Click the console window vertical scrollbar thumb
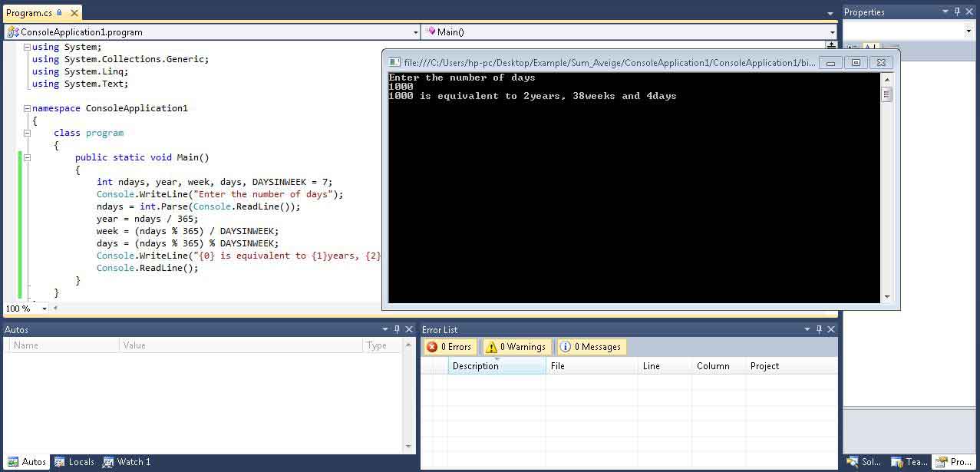The height and width of the screenshot is (472, 980). pyautogui.click(x=887, y=94)
